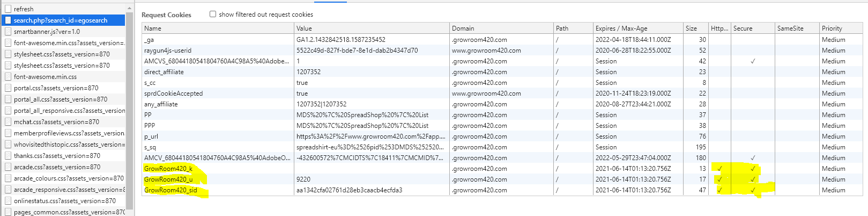Image resolution: width=868 pixels, height=216 pixels.
Task: Click file icon next to portal_all.css
Action: pyautogui.click(x=8, y=99)
